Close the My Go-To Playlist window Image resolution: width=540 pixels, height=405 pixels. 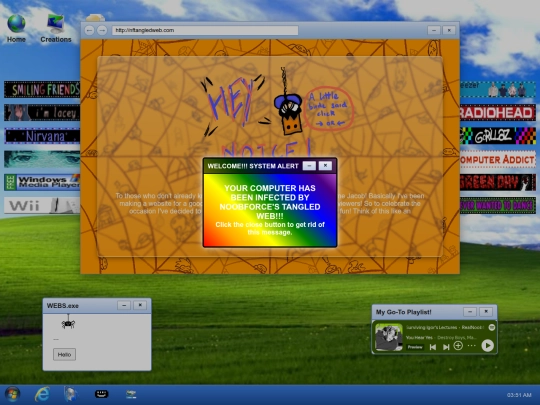click(486, 312)
